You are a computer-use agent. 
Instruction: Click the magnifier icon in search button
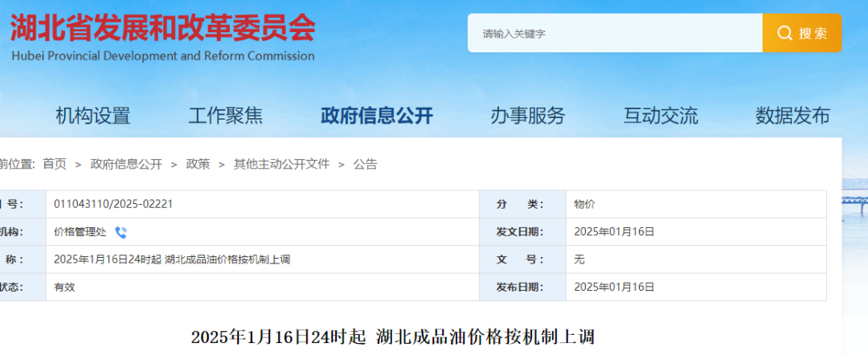tap(784, 33)
